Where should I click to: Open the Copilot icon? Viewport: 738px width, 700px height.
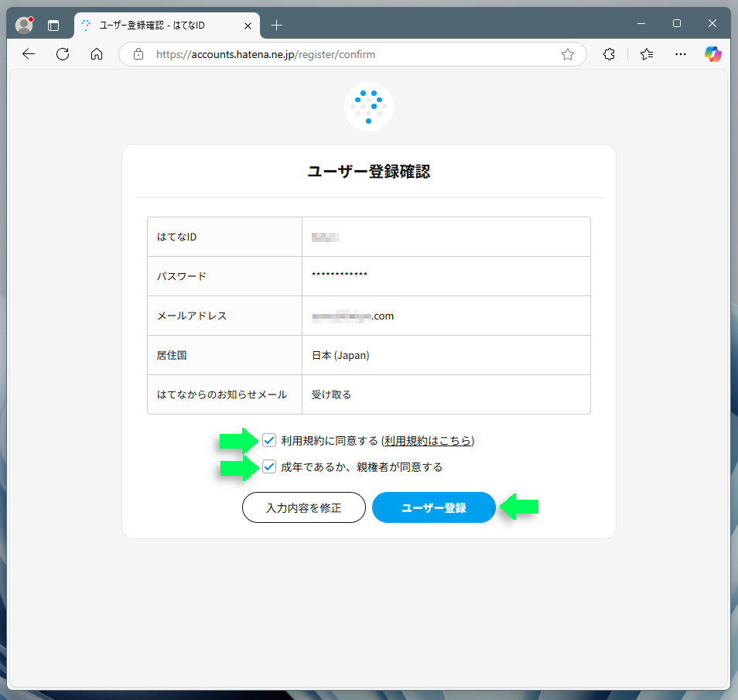click(x=713, y=54)
